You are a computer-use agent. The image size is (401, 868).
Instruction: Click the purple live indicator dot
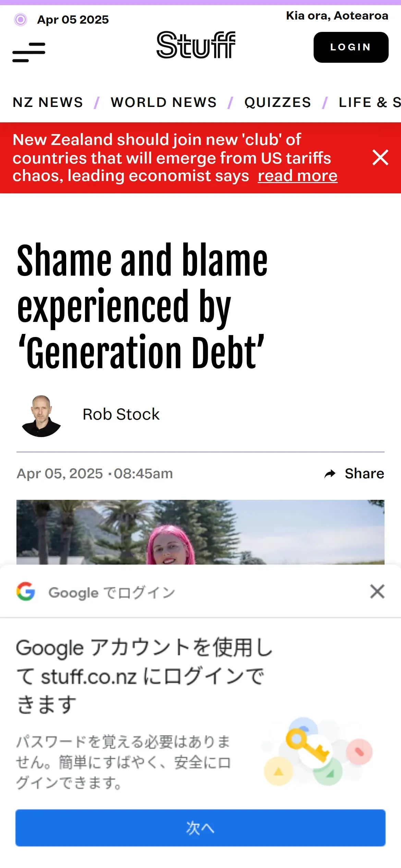tap(21, 20)
